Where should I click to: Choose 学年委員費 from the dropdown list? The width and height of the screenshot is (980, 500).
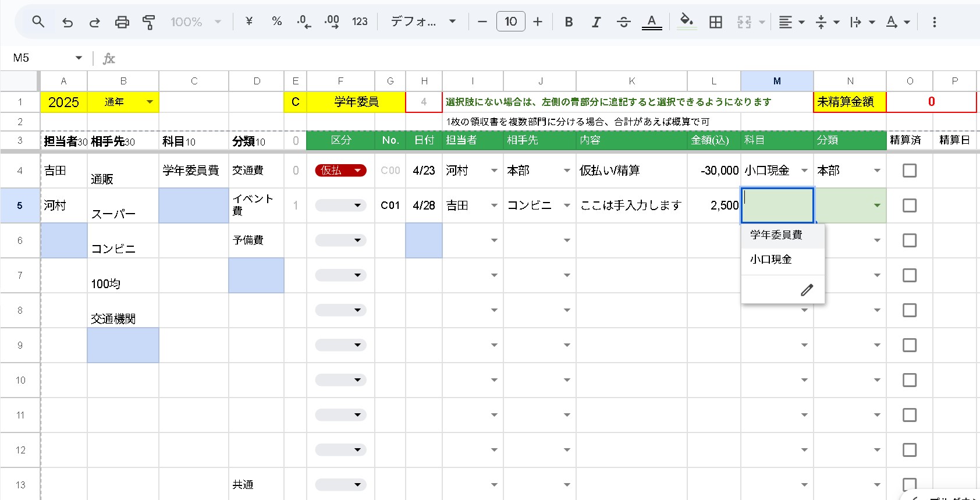tap(776, 235)
